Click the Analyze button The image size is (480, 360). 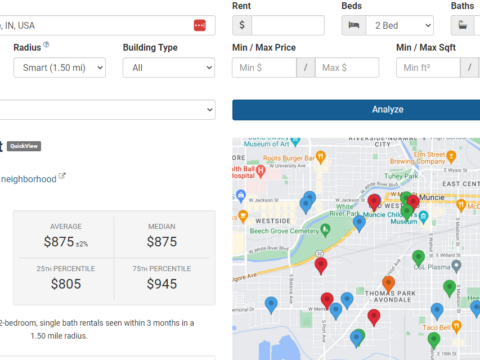pos(356,110)
